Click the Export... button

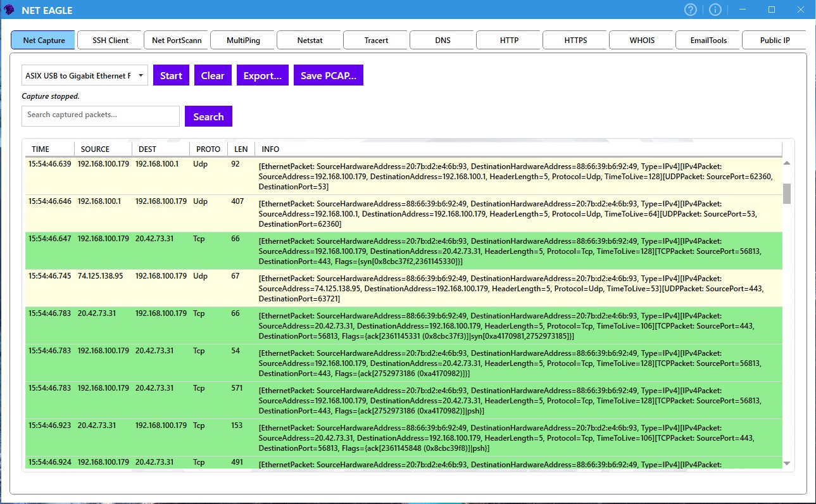pos(263,75)
